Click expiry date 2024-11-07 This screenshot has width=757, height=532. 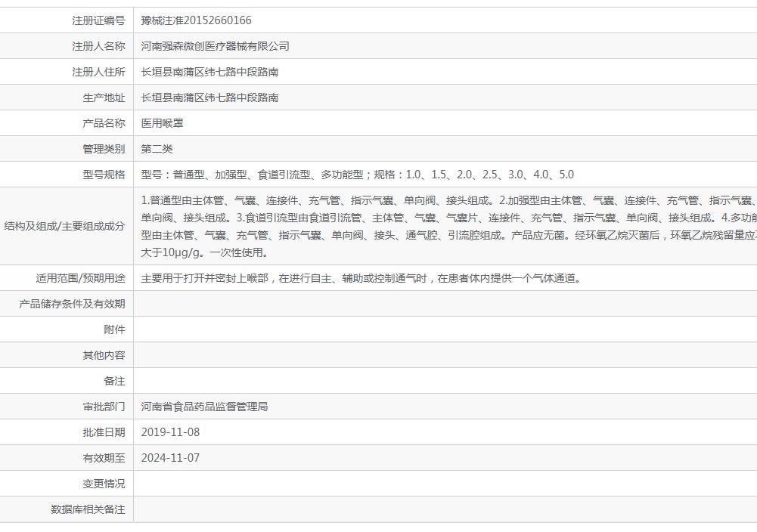click(170, 458)
